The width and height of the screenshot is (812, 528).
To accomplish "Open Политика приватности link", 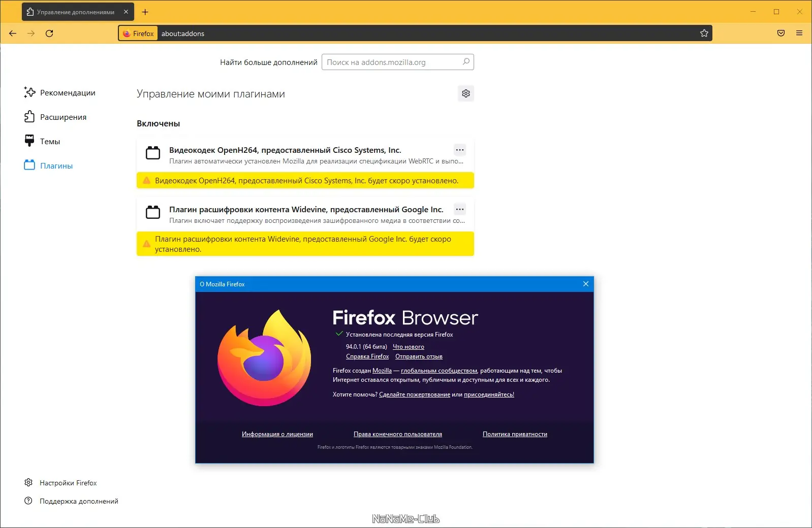I will click(515, 434).
